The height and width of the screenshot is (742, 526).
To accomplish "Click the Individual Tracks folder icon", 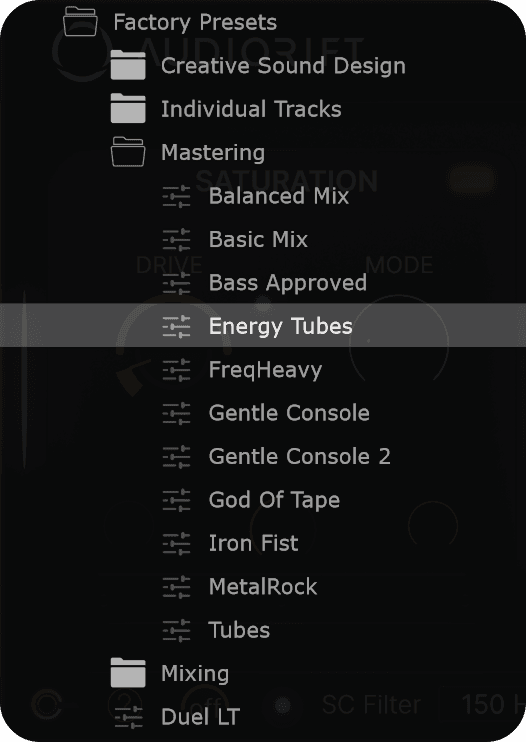I will click(128, 109).
